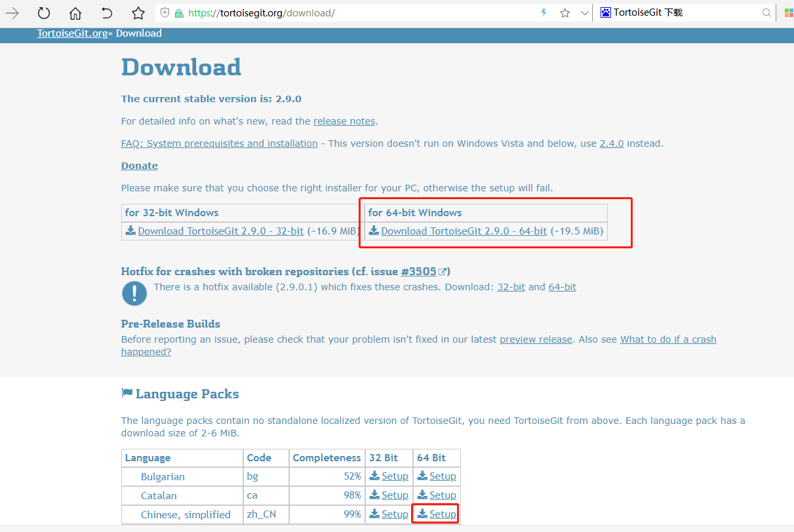Screen dimensions: 794x532
Task: Click the undo close-tab arrow icon
Action: (x=107, y=12)
